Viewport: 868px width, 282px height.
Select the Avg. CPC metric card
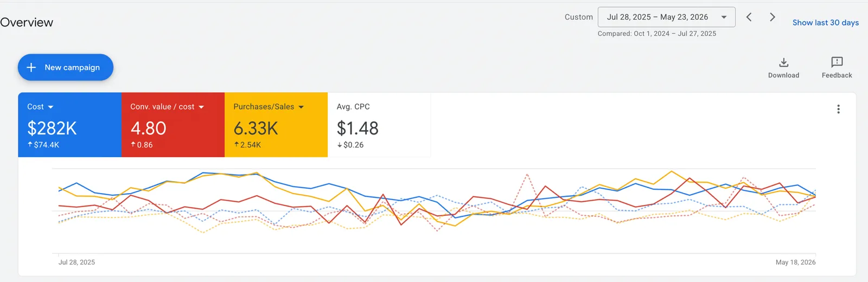pos(379,125)
